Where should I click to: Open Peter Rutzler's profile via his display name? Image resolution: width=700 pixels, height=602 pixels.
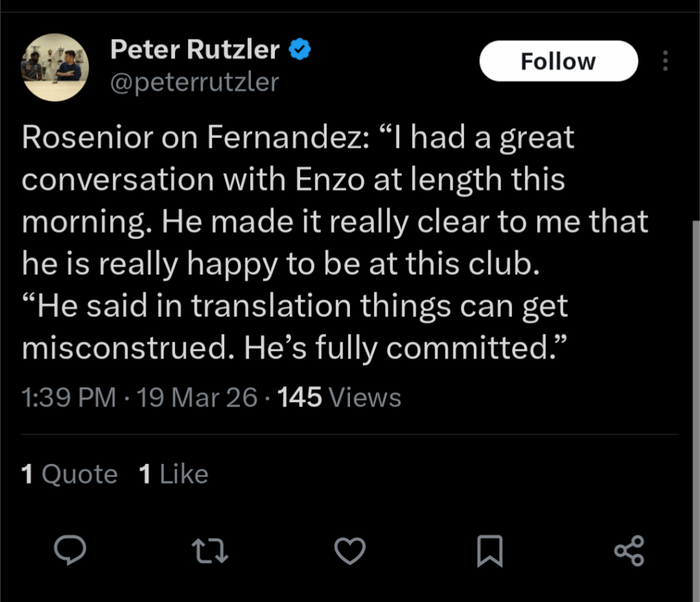click(x=194, y=48)
